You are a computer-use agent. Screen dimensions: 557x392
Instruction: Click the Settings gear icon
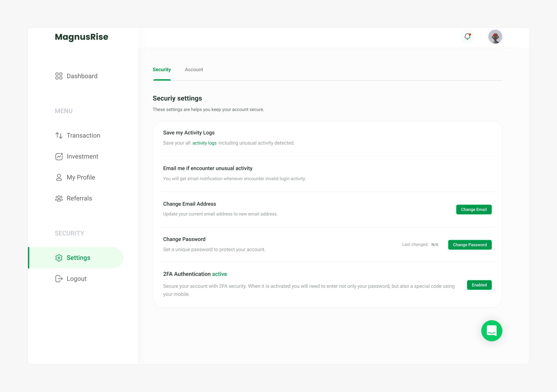(59, 258)
